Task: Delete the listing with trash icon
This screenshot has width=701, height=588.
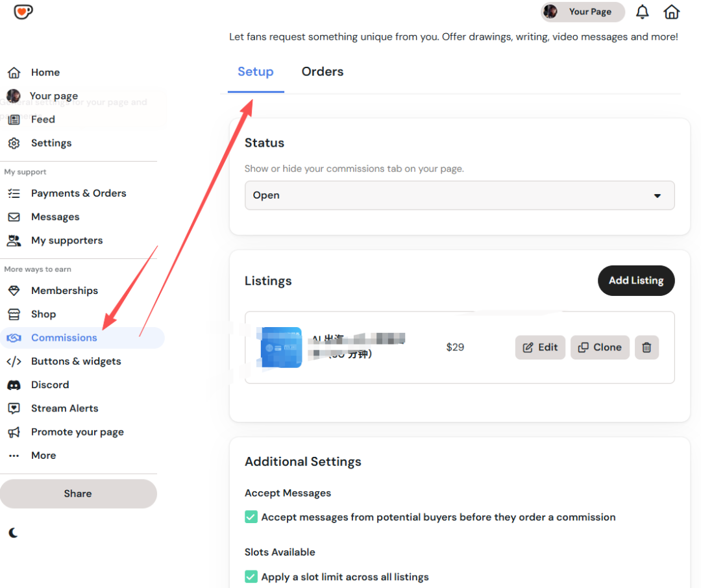Action: 646,347
